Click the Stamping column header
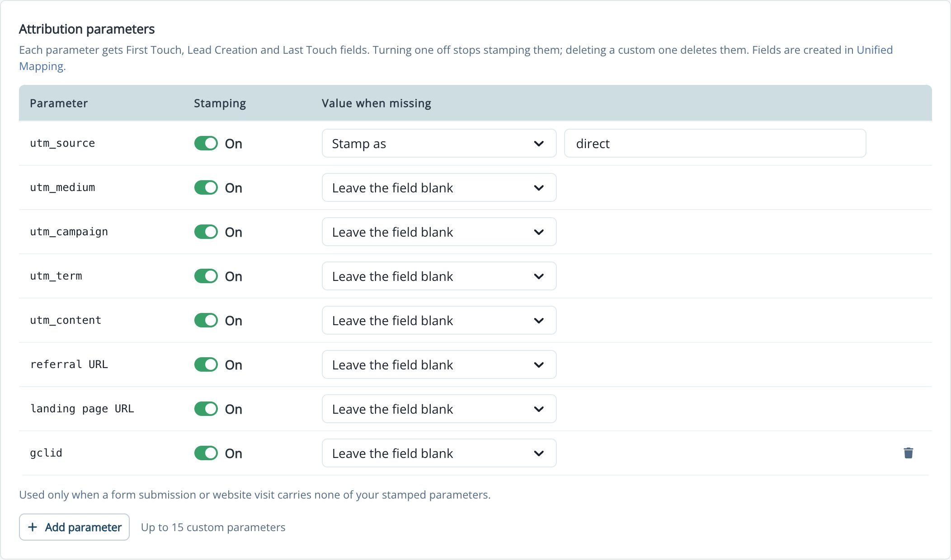 [220, 103]
